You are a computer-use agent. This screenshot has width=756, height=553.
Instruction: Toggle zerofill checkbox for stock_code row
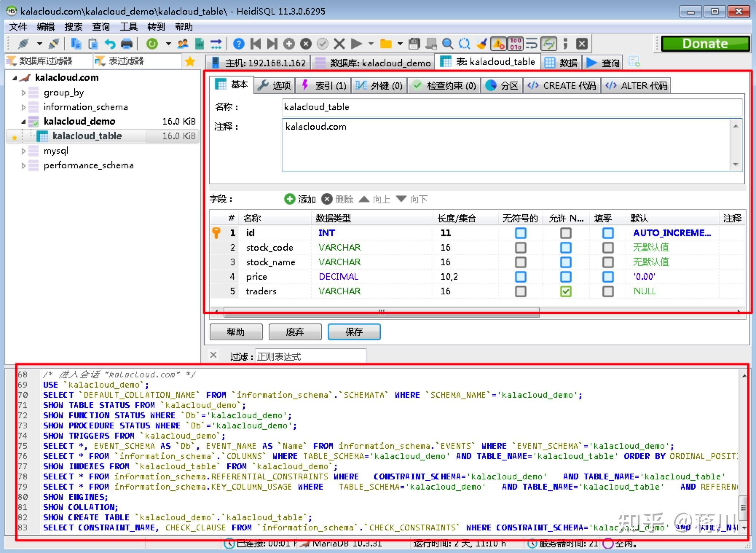point(608,248)
